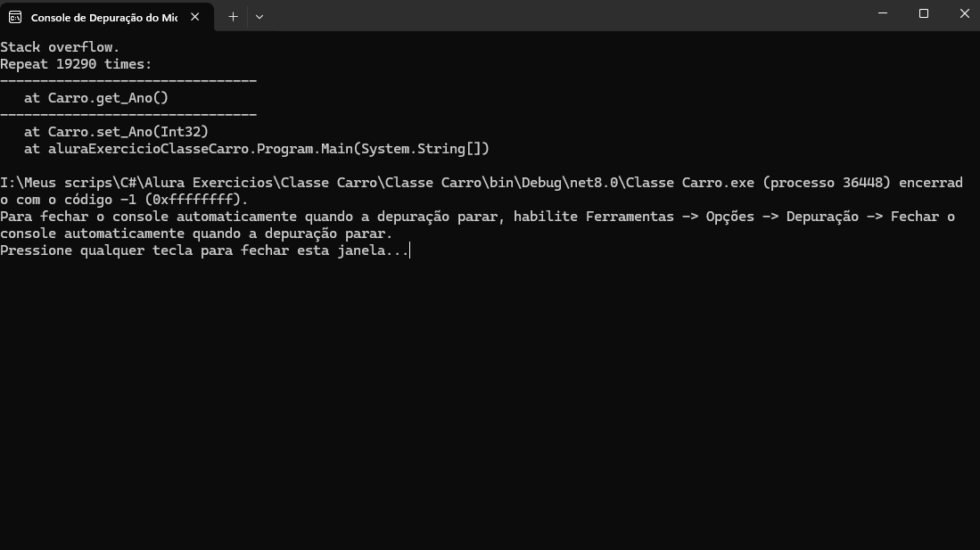Minimize the terminal window
The width and height of the screenshot is (980, 550).
point(883,13)
